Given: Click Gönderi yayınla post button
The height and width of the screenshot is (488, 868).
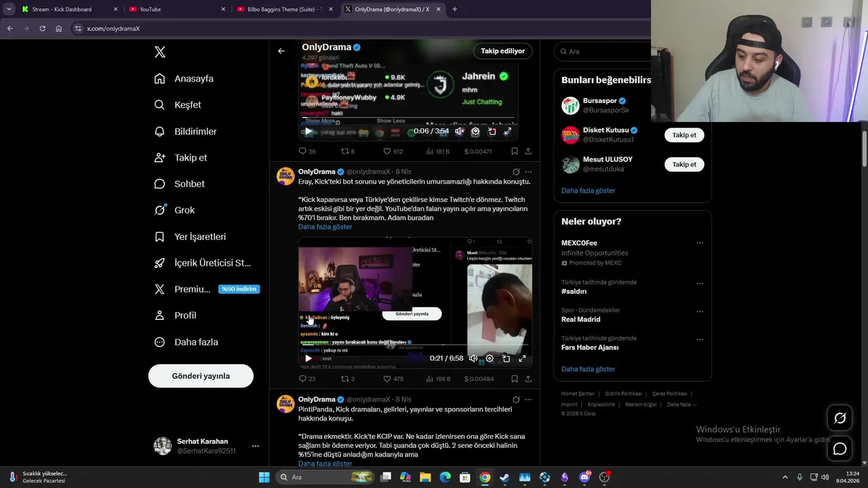Looking at the screenshot, I should (x=201, y=375).
